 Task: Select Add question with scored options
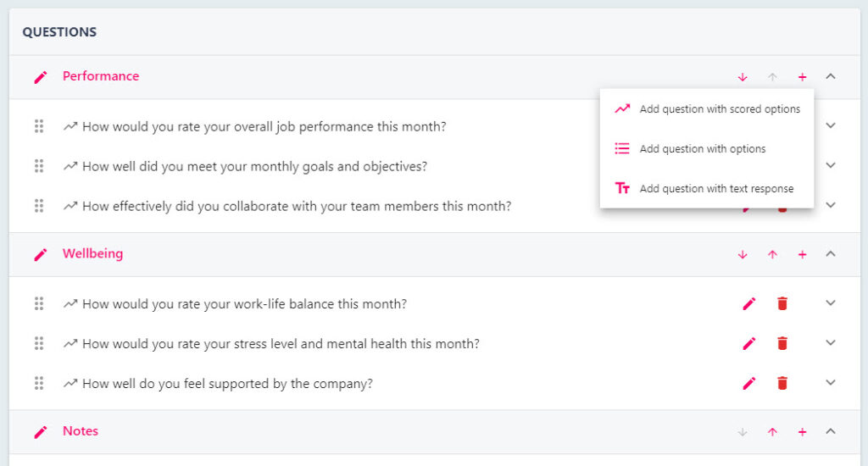coord(707,109)
